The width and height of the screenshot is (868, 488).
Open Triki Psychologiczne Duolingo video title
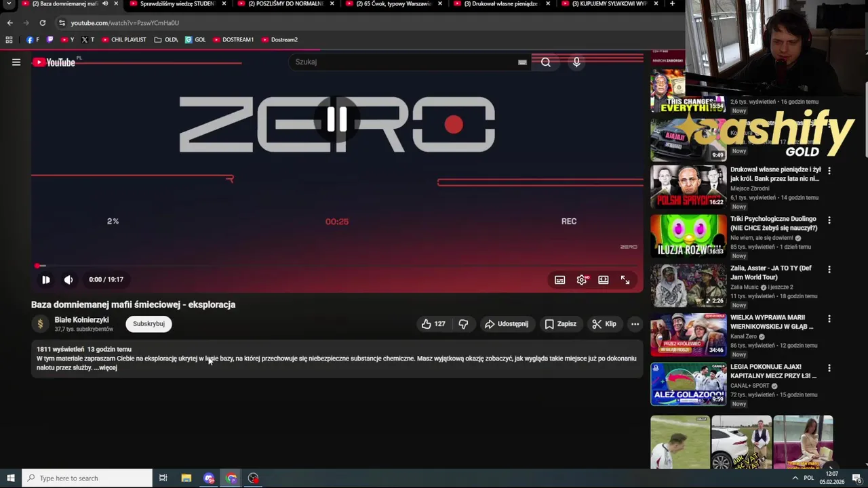coord(774,224)
